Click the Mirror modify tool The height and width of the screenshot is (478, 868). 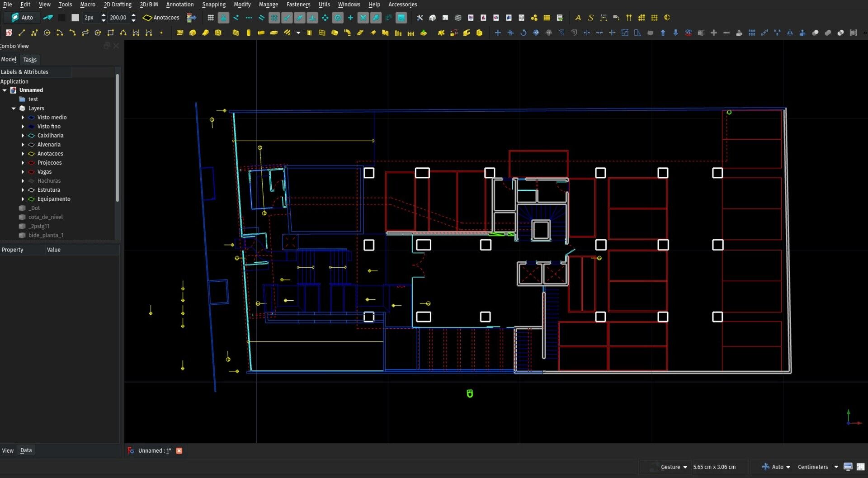click(x=790, y=33)
